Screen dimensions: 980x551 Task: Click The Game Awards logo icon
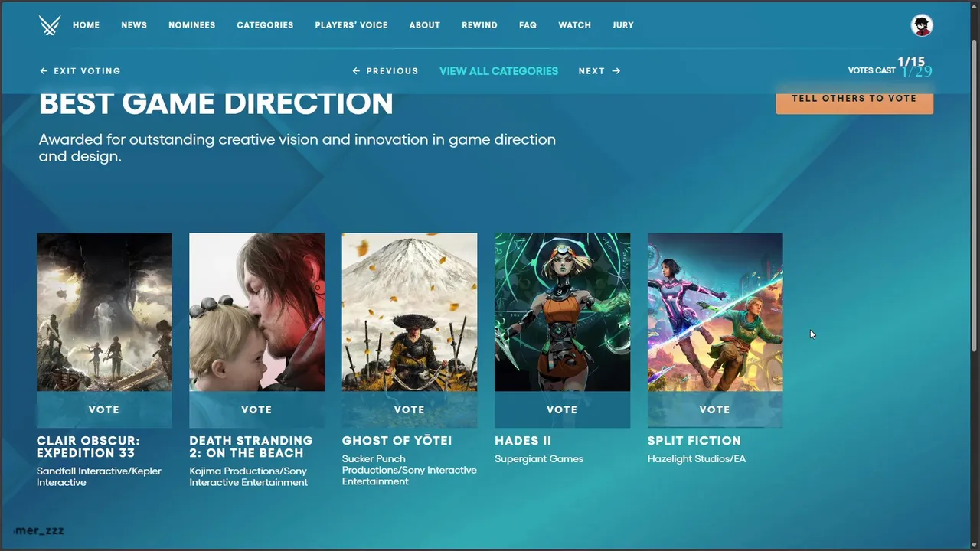click(x=50, y=25)
